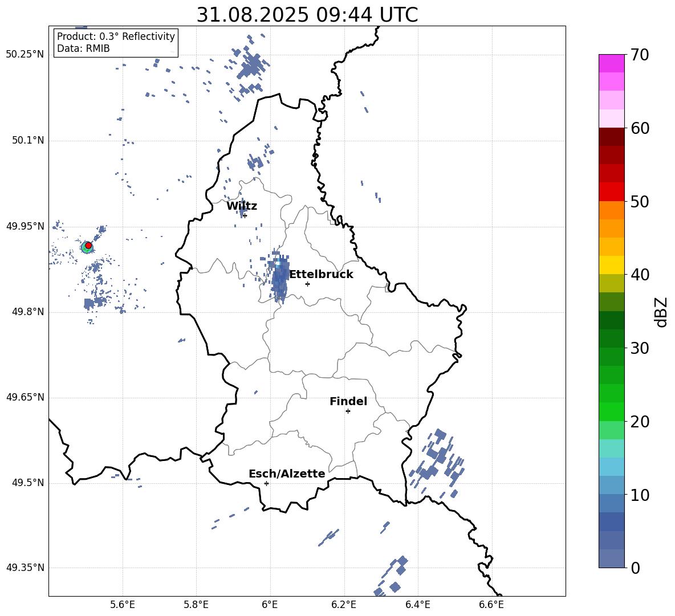
Task: Click the cross marker near Ettelbruck
Action: click(x=307, y=284)
